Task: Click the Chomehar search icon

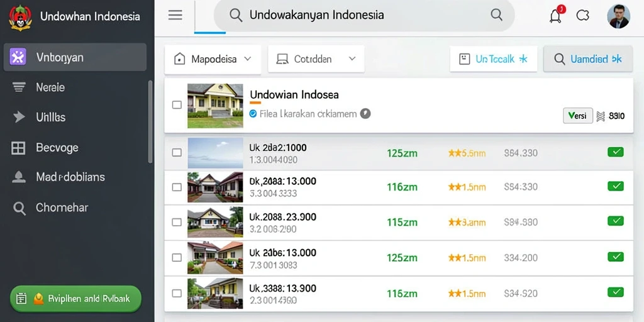Action: click(19, 208)
